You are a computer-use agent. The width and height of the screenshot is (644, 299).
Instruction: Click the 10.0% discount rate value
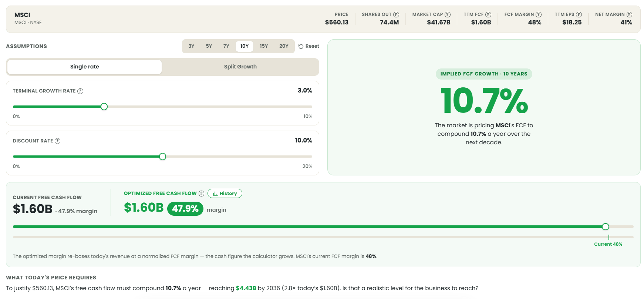pyautogui.click(x=303, y=141)
